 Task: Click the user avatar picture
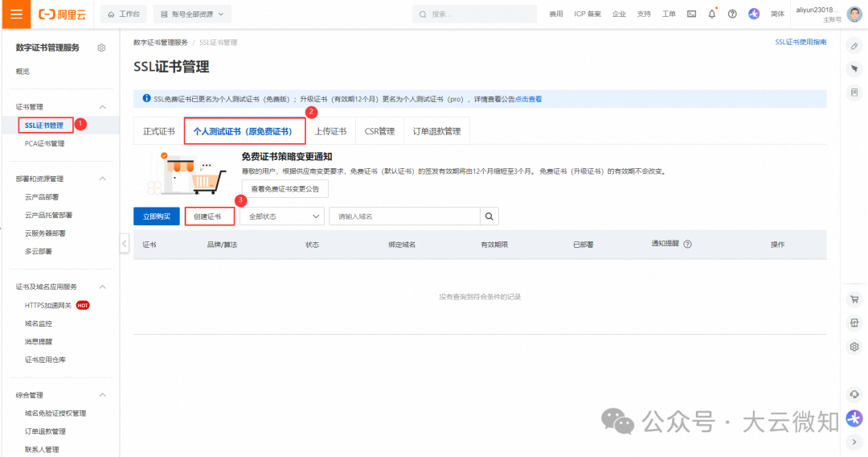854,14
